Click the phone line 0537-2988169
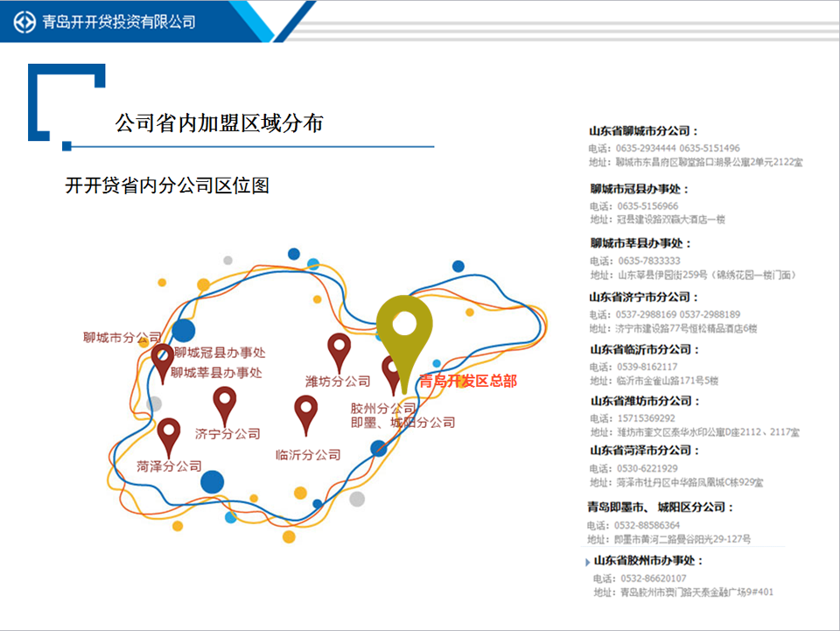The width and height of the screenshot is (840, 631). (x=665, y=314)
